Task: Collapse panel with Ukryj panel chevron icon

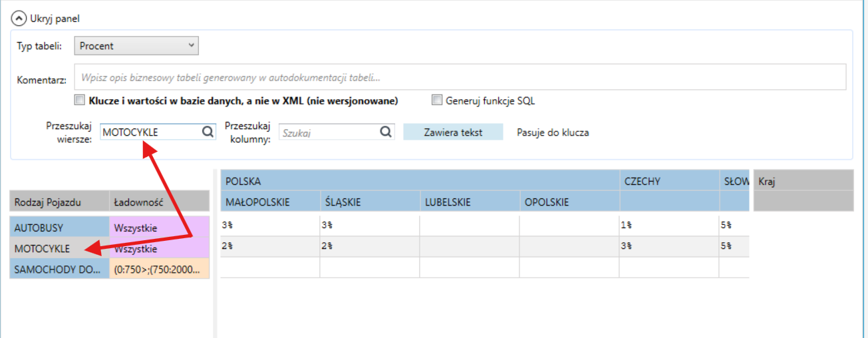Action: [19, 19]
